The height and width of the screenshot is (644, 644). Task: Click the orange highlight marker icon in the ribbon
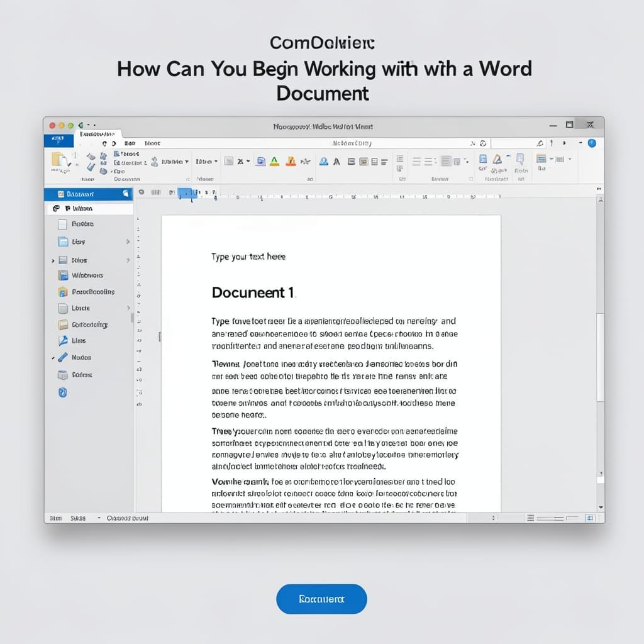291,162
